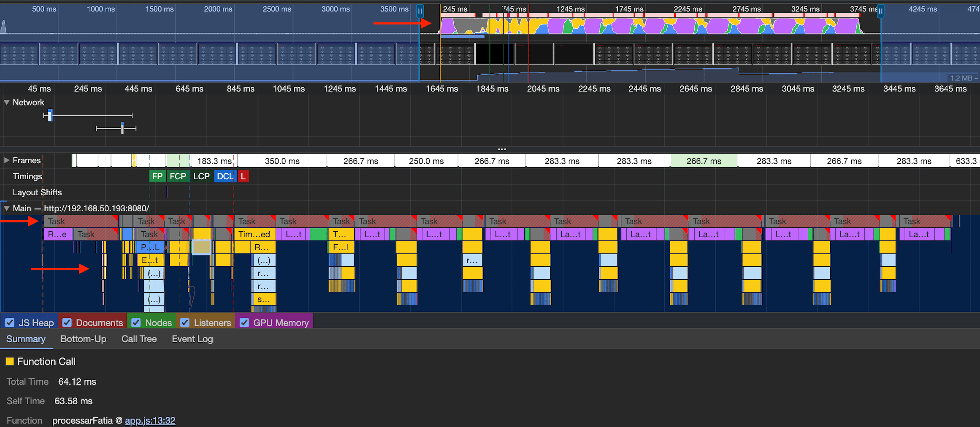Toggle the Nodes checkbox

click(x=136, y=323)
